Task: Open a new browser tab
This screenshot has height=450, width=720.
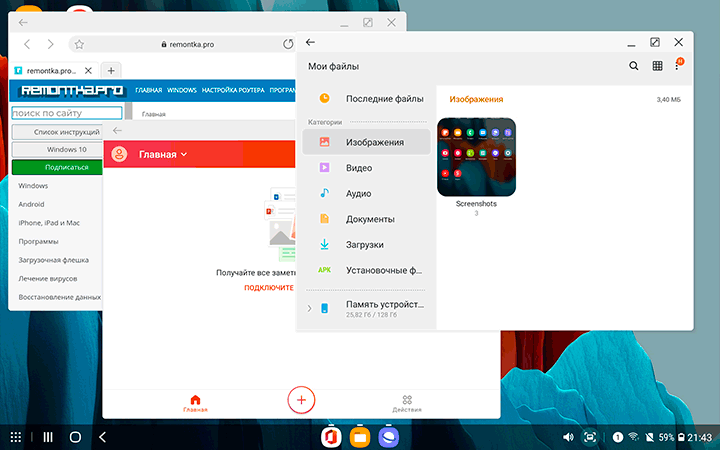Action: (x=111, y=71)
